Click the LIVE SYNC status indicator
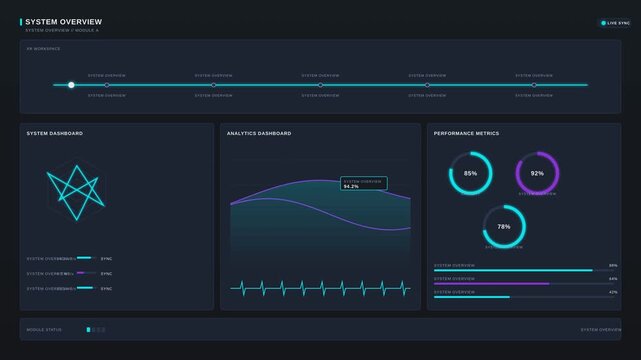Image resolution: width=641 pixels, height=360 pixels. point(615,23)
